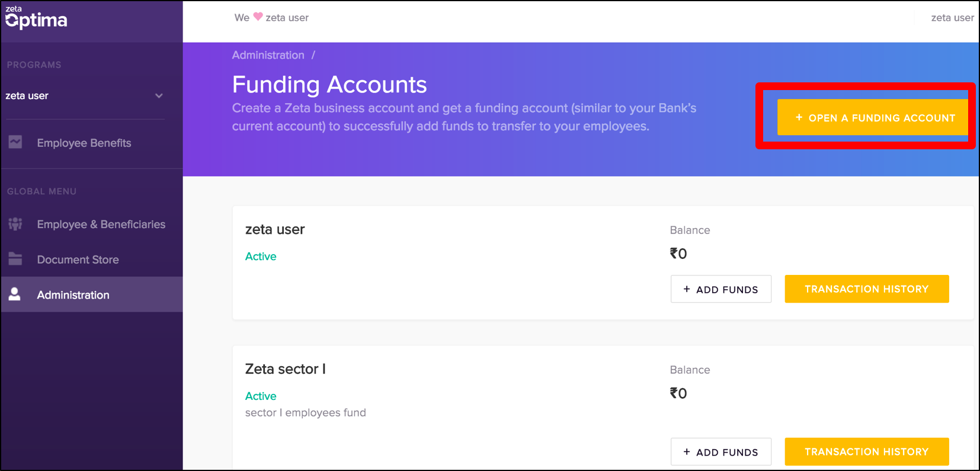Image resolution: width=980 pixels, height=471 pixels.
Task: Click the Administration person icon
Action: (15, 294)
